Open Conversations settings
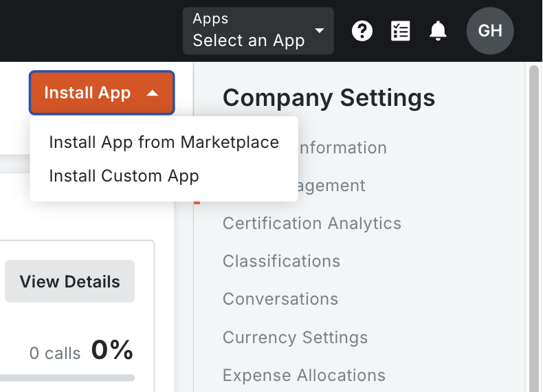Viewport: 543px width, 392px height. 280,298
